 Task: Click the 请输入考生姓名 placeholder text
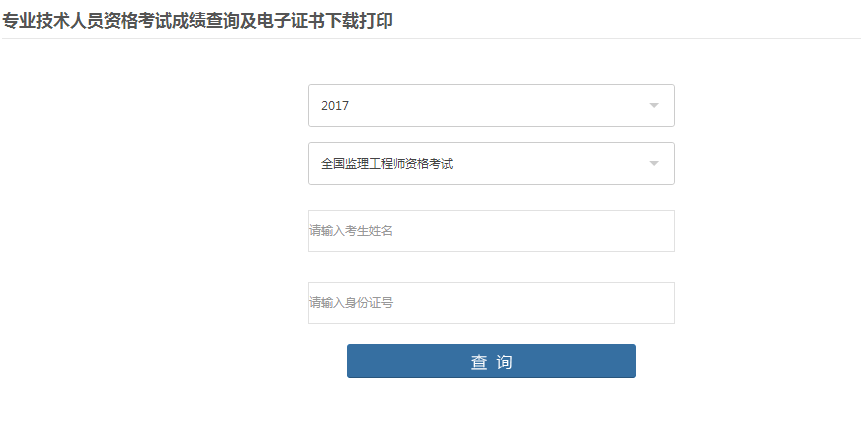[351, 231]
